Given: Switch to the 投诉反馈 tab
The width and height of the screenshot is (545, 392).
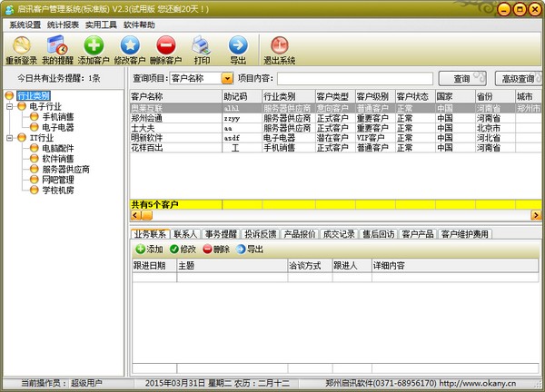Looking at the screenshot, I should tap(261, 234).
